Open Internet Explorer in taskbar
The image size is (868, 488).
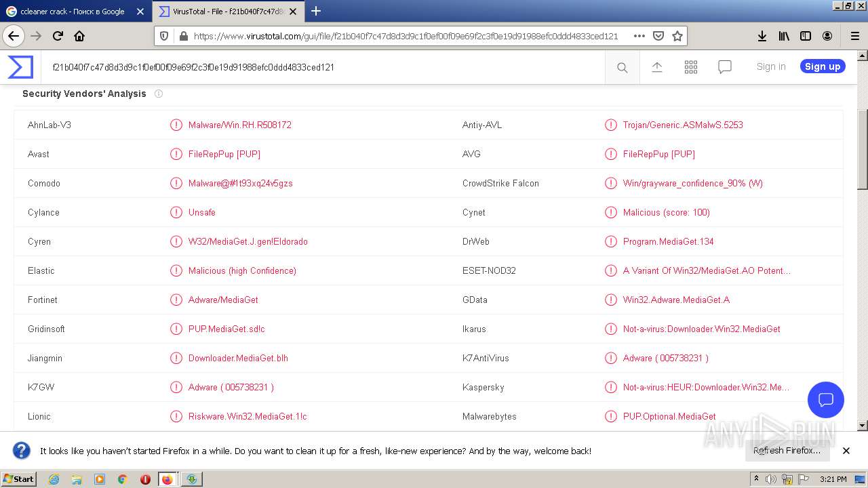click(x=54, y=479)
